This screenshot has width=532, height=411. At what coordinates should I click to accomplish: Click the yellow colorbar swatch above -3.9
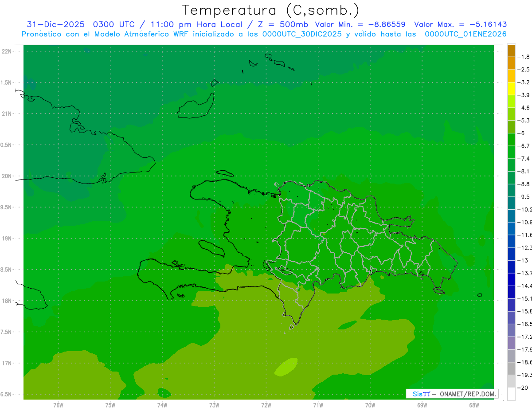coord(511,89)
